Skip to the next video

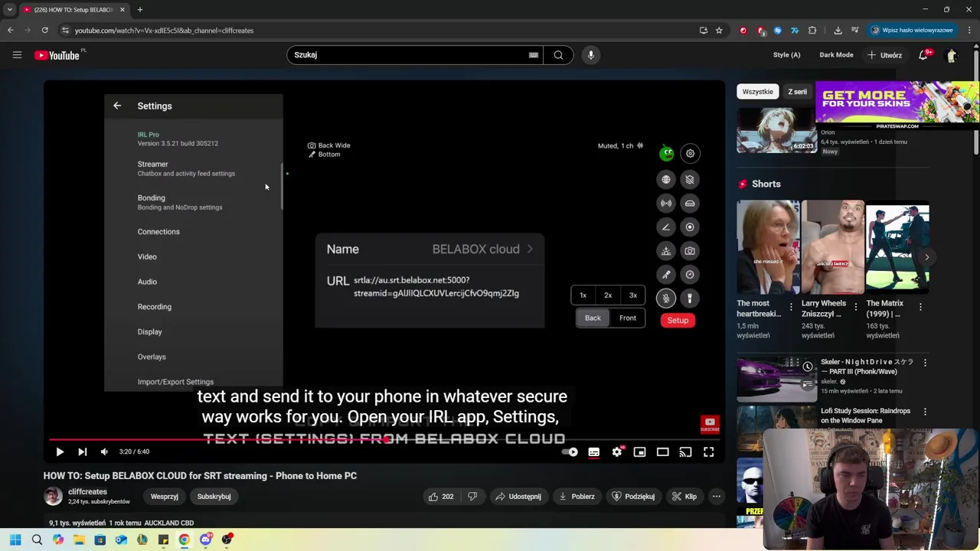[x=82, y=452]
